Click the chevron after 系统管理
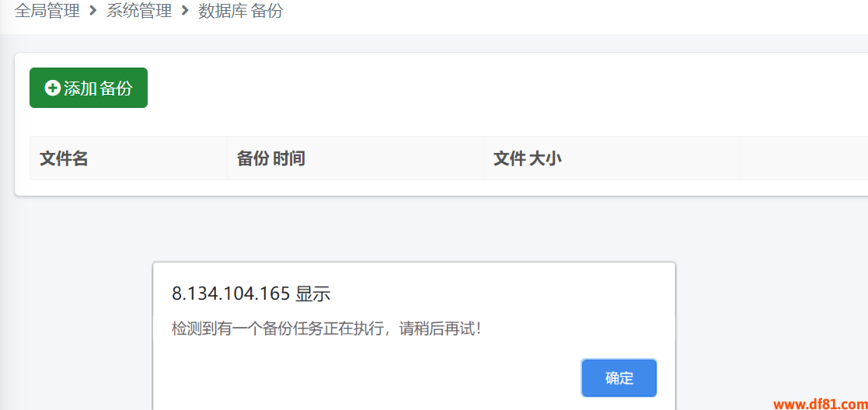 point(185,11)
